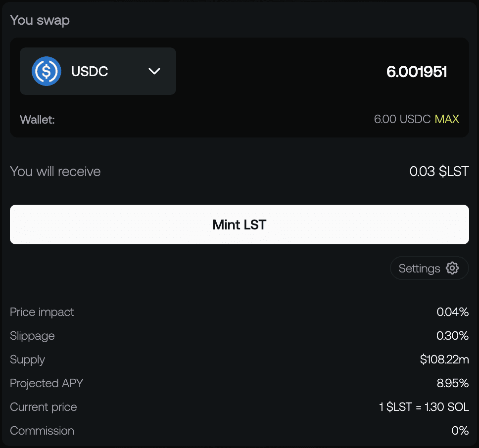Click the Wallet label
Screen dimensions: 479x448
[x=37, y=120]
